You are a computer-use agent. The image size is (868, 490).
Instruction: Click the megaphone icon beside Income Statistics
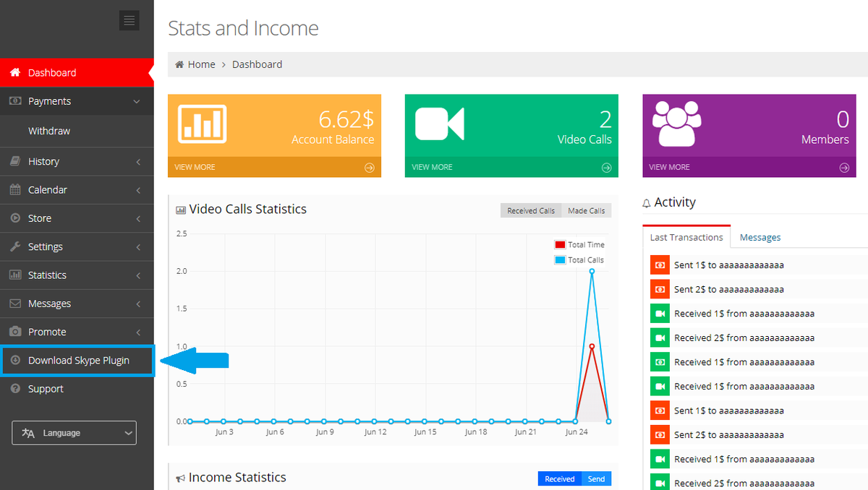(181, 478)
